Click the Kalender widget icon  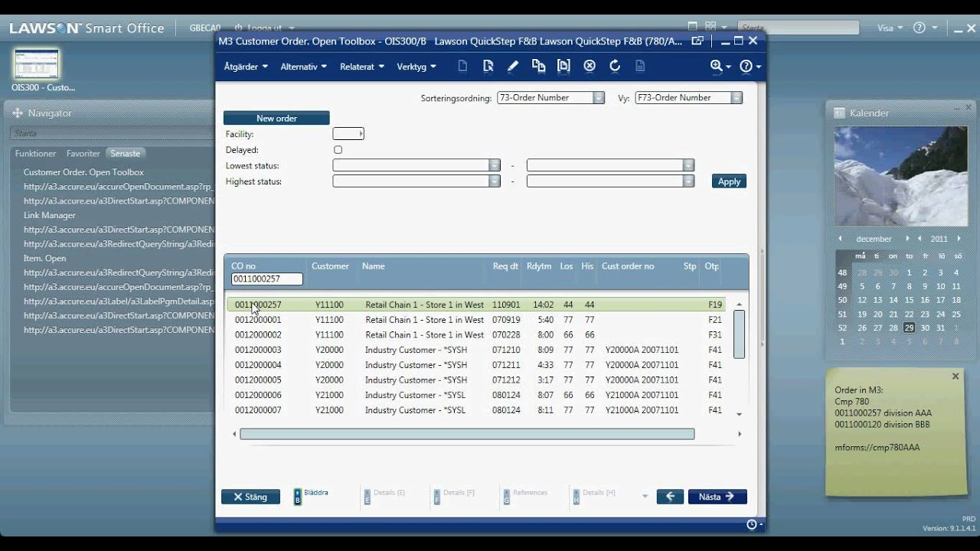click(x=839, y=113)
